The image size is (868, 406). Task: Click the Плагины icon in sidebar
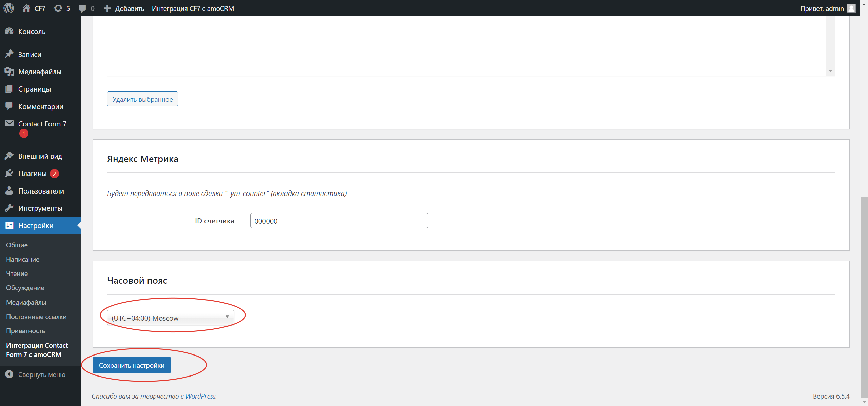(x=10, y=173)
